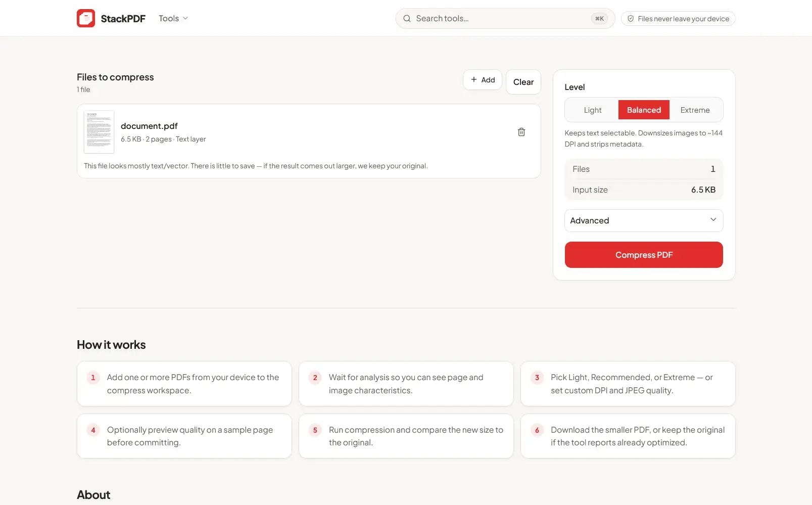Screen dimensions: 812x505
Task: Click the '1 file' count label
Action: [83, 89]
